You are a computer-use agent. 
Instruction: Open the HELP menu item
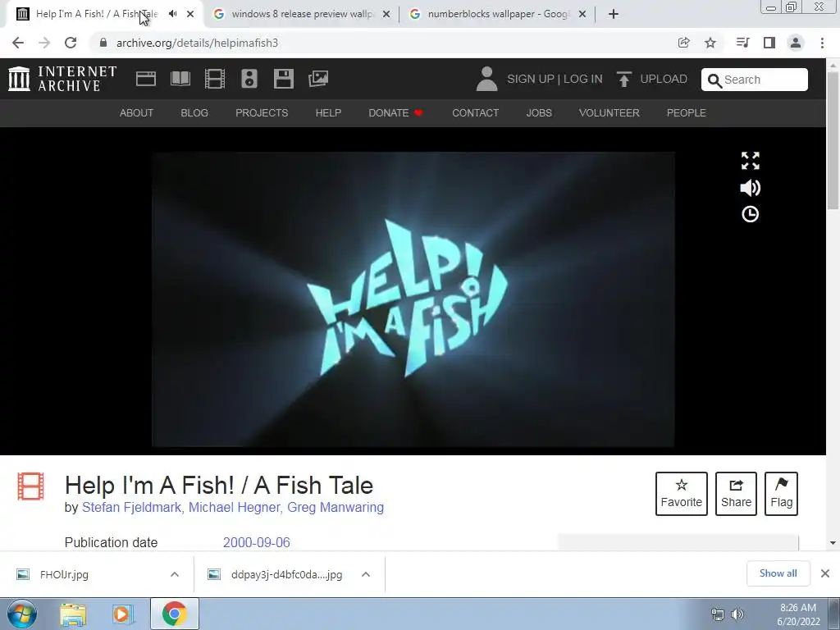(328, 113)
